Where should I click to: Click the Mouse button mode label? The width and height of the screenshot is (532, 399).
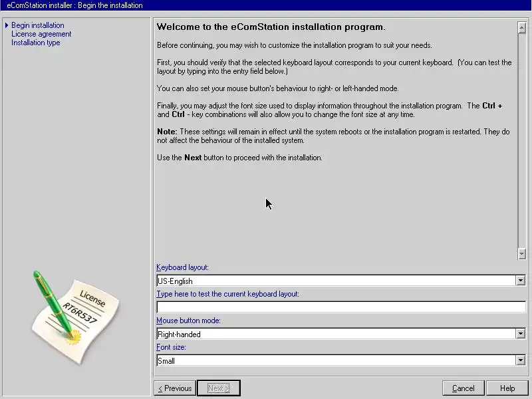[x=188, y=321]
